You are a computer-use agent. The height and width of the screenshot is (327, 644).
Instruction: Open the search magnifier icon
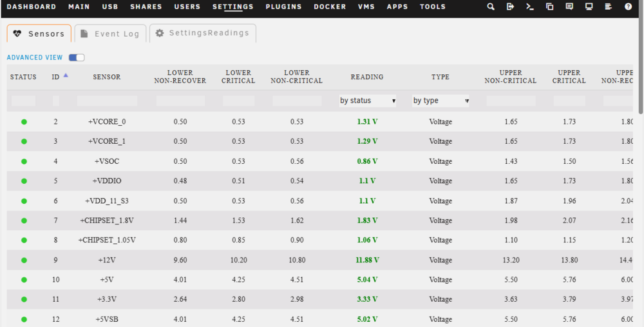[490, 6]
